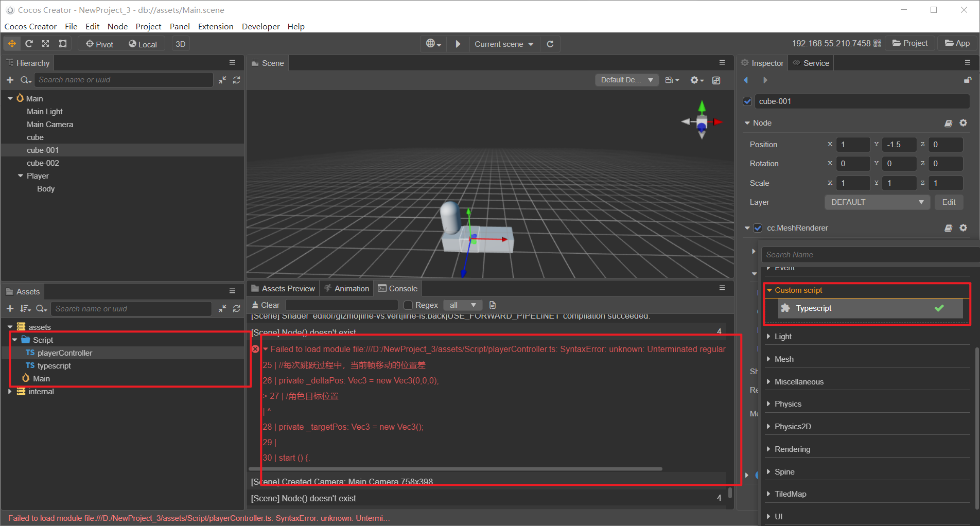Switch to the Service tab

pyautogui.click(x=811, y=63)
